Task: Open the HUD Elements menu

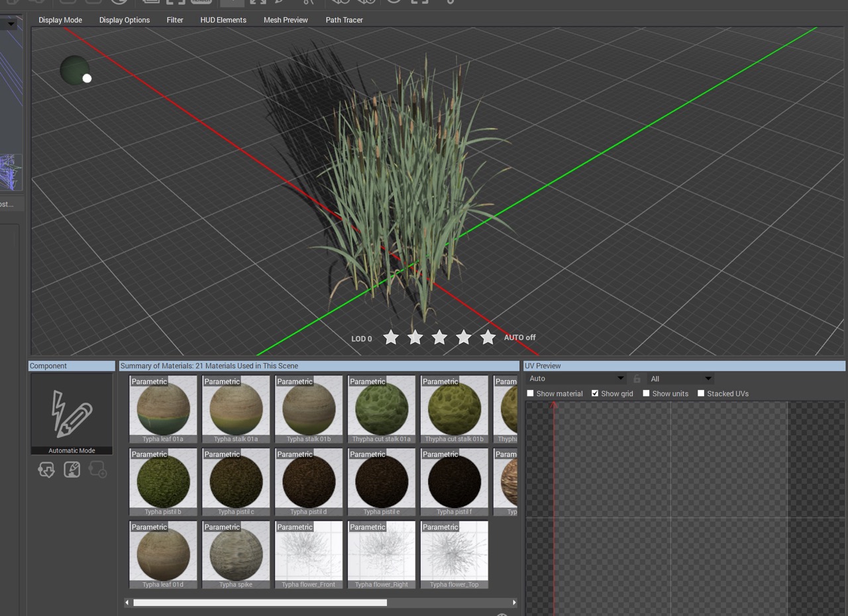Action: [223, 20]
